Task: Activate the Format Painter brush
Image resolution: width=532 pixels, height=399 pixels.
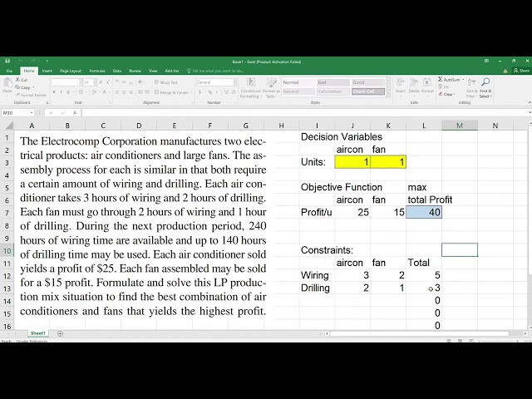Action: (x=17, y=95)
